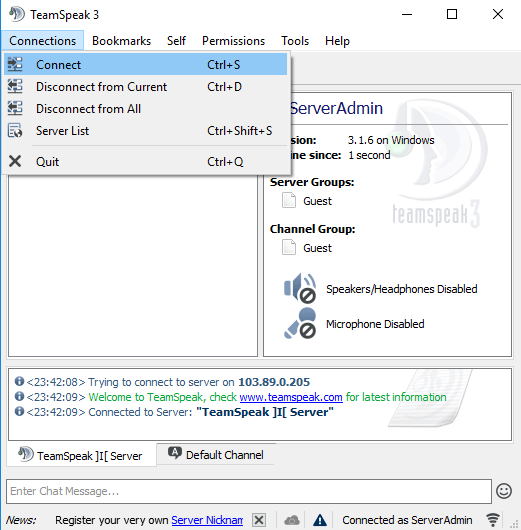Click the Disconnect from All icon
Viewport: 521px width, 530px height.
pos(15,109)
